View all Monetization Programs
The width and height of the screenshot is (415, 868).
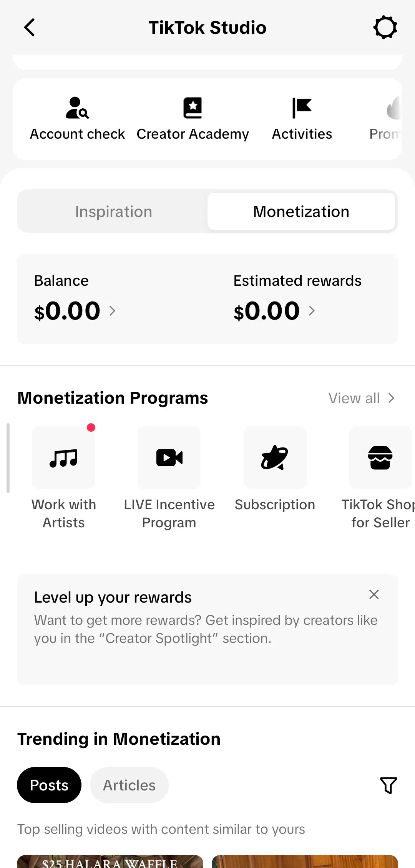tap(361, 398)
